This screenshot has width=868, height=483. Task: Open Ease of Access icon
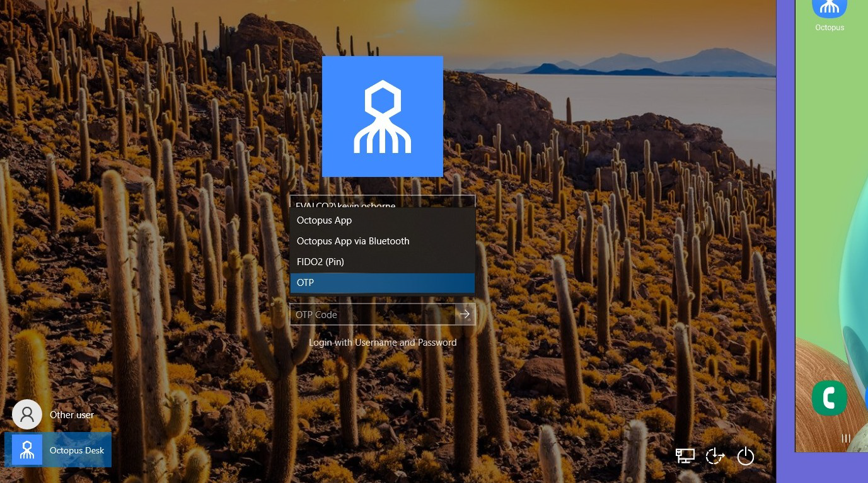click(x=715, y=456)
